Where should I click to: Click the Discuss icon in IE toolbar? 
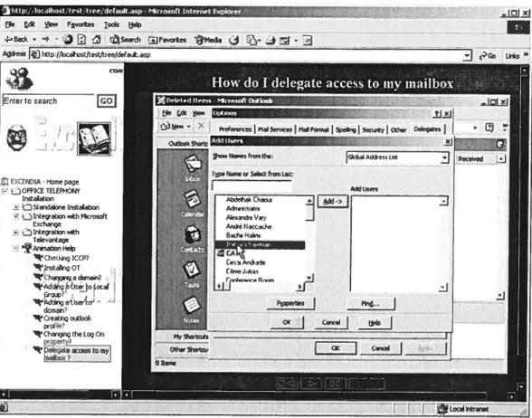coord(307,41)
